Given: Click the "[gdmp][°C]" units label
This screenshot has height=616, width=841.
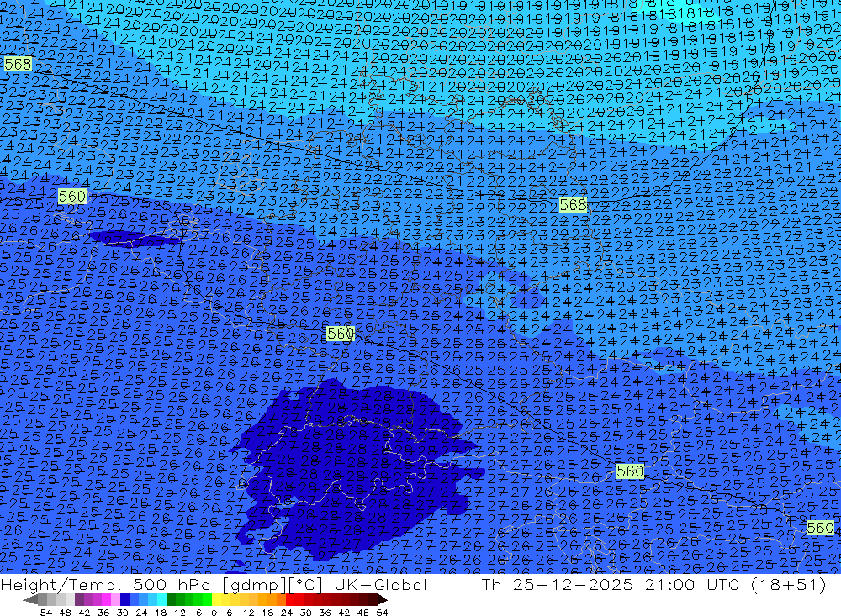Looking at the screenshot, I should click(x=273, y=584).
